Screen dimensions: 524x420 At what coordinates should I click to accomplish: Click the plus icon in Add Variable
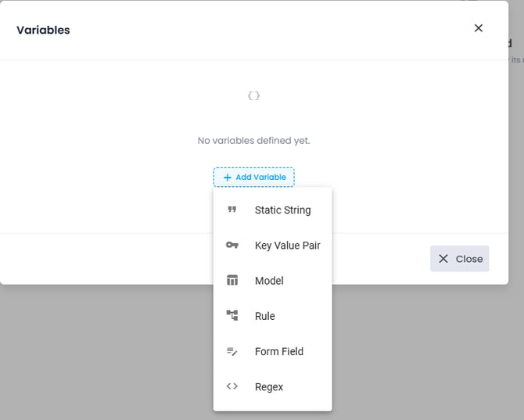[x=228, y=178]
